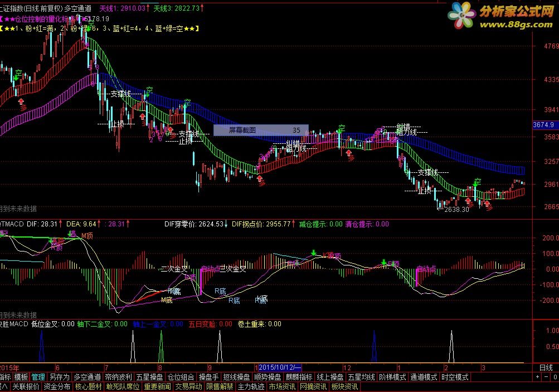This screenshot has width=559, height=392.
Task: Open 板块资讯 info tab
Action: (344, 386)
